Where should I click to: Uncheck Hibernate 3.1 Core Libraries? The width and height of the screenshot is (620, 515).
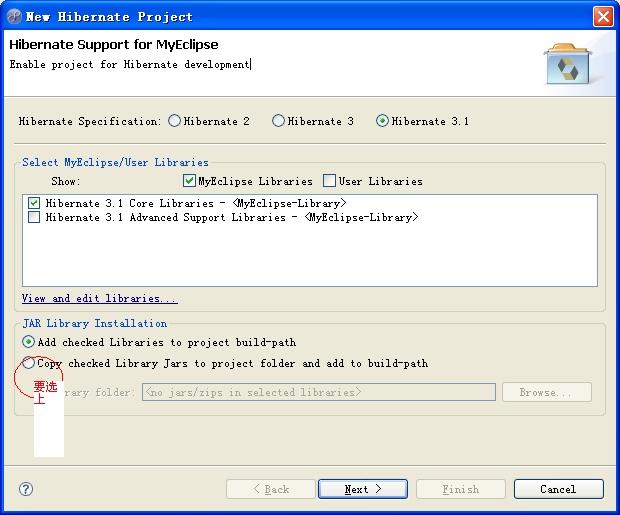coord(34,203)
